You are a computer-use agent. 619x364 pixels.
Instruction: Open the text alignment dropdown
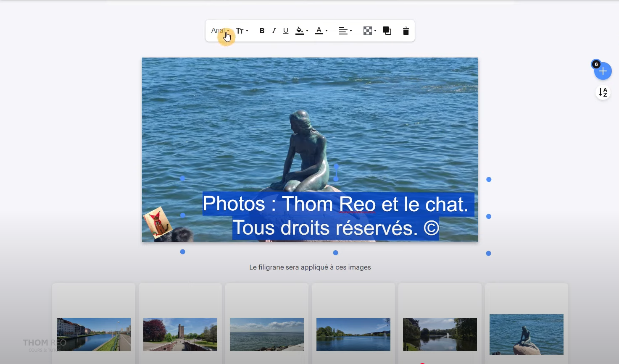(x=345, y=31)
